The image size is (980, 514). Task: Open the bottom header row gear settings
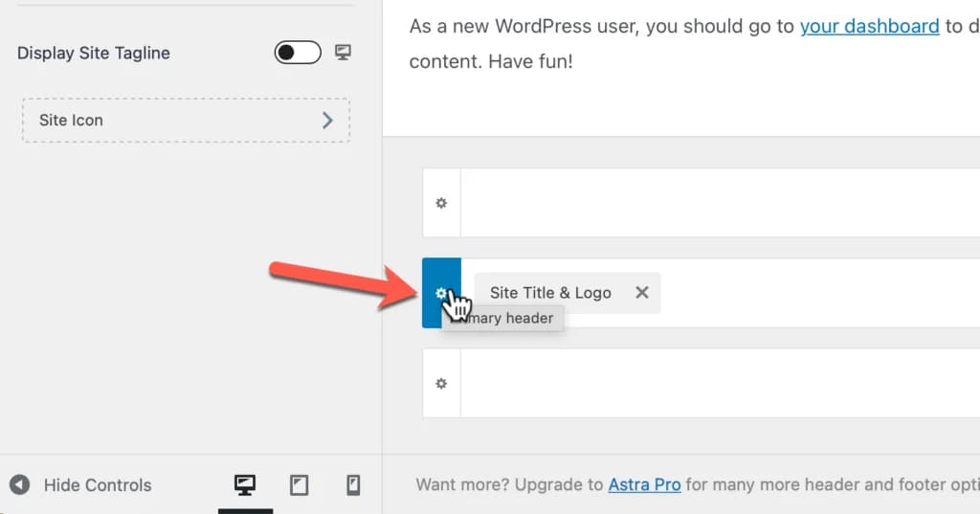441,383
